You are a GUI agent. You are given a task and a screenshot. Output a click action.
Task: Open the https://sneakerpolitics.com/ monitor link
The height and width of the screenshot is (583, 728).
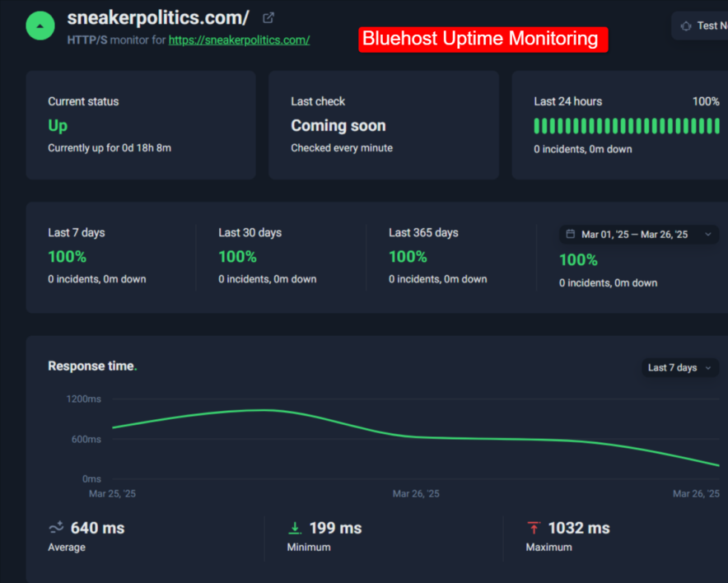pos(239,40)
